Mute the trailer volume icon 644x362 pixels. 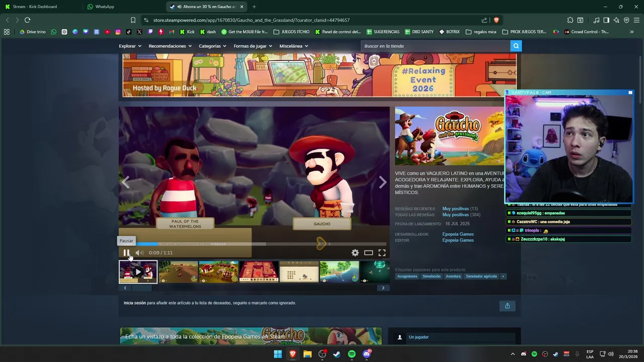(x=139, y=253)
